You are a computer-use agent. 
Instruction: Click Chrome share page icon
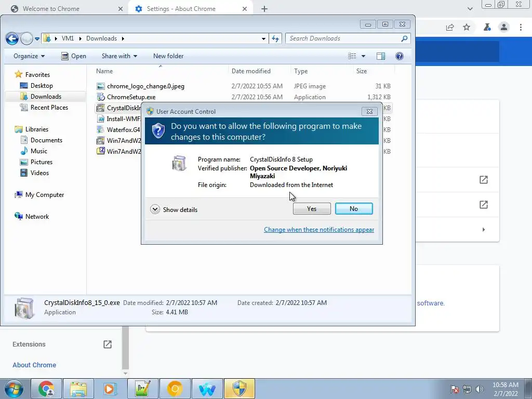[450, 28]
